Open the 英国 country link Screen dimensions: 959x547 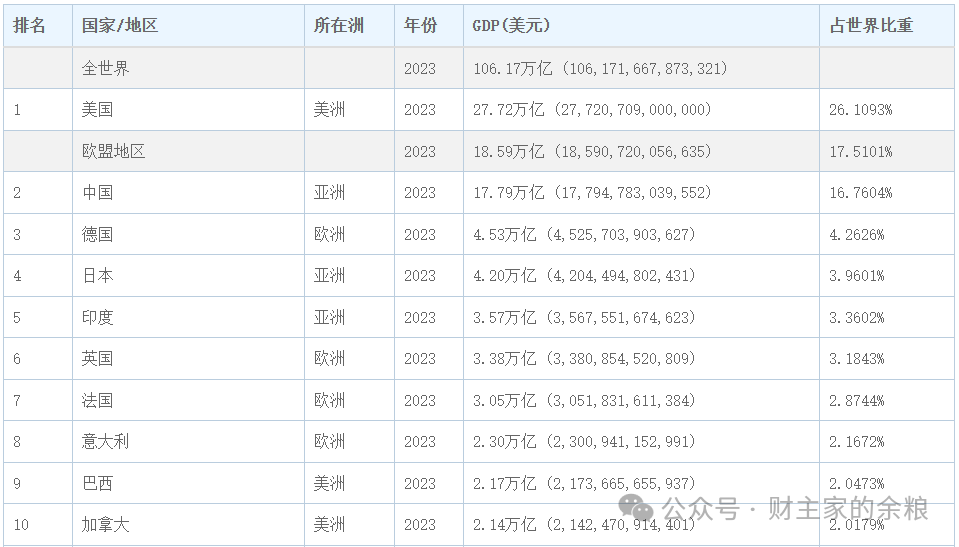(x=97, y=359)
